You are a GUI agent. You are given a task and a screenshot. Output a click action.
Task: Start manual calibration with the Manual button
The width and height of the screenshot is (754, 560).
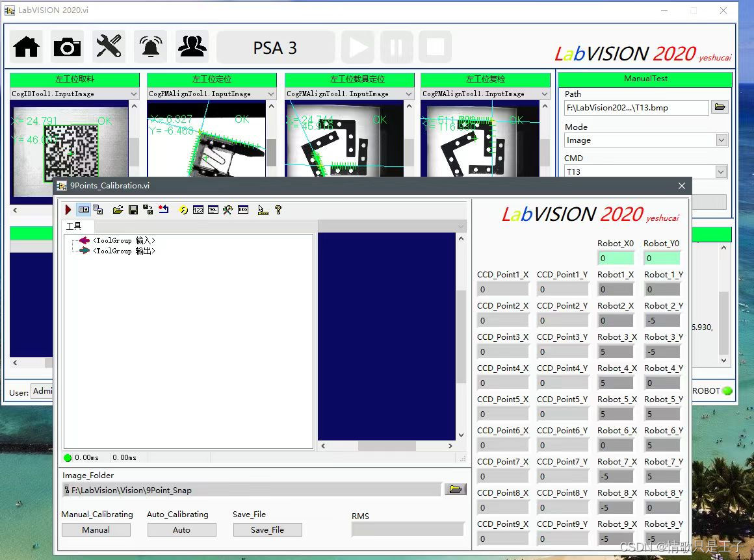coord(96,529)
